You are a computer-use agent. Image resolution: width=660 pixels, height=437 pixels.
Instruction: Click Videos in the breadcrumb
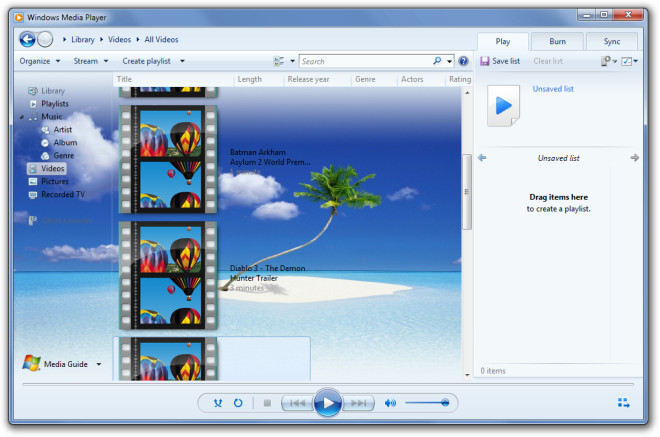120,40
